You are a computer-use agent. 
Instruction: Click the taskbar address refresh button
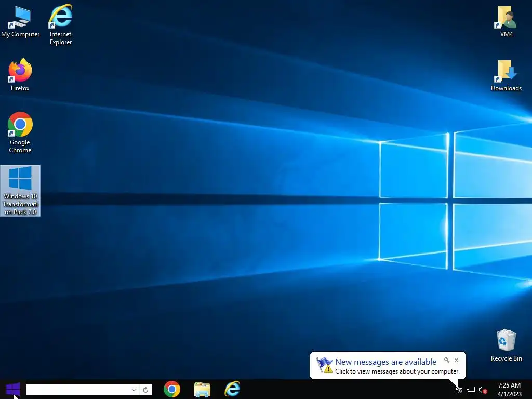point(145,390)
